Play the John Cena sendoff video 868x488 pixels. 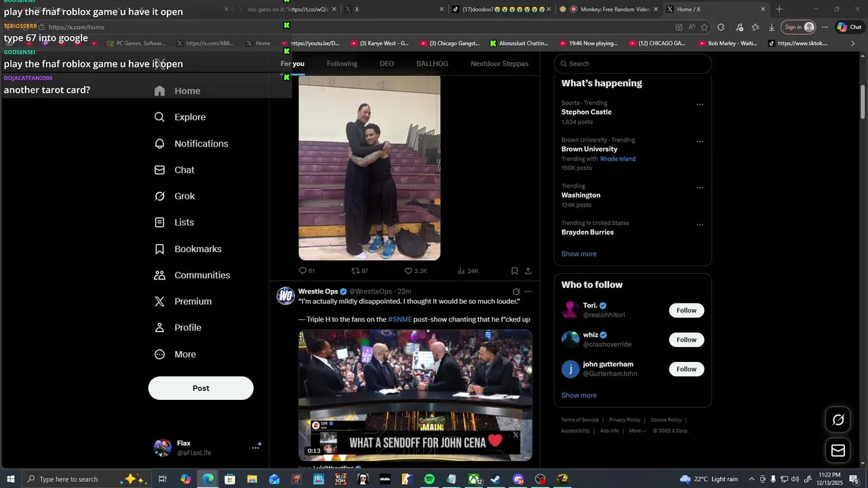pyautogui.click(x=415, y=396)
